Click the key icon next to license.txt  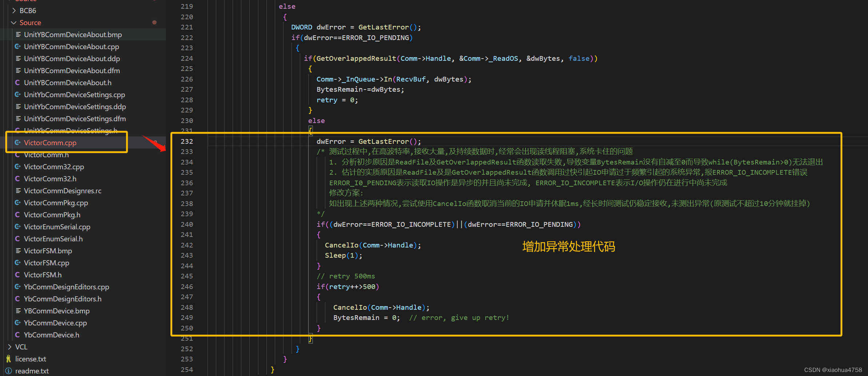(8, 359)
